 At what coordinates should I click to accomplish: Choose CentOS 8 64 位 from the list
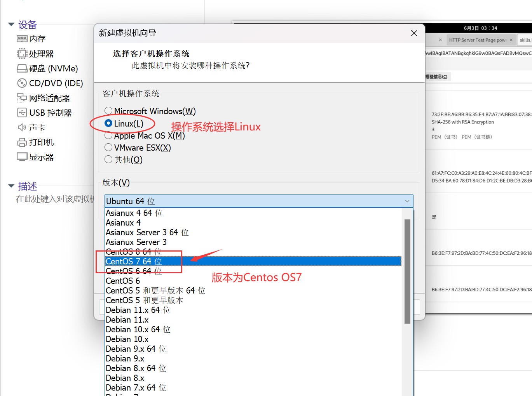[x=253, y=252]
